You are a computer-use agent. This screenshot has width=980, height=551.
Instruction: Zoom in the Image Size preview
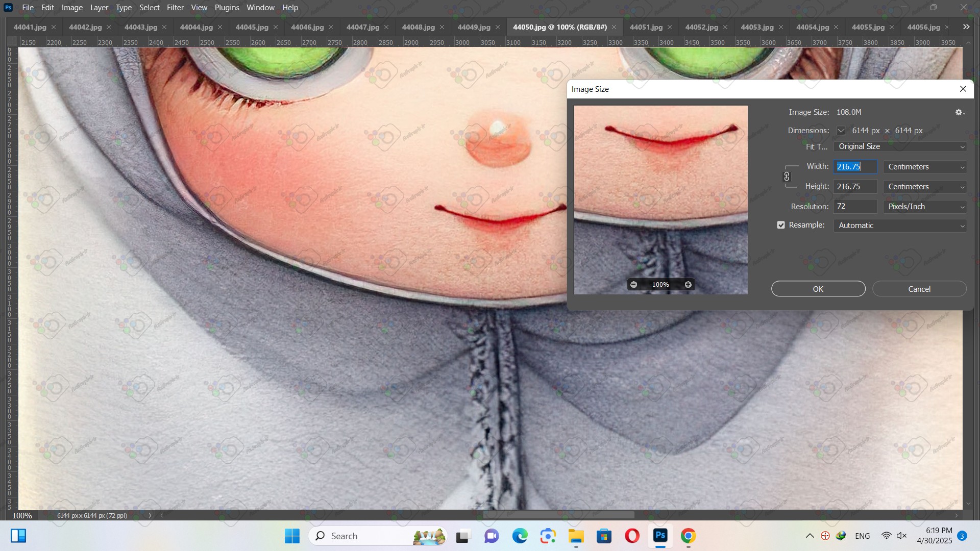click(688, 285)
